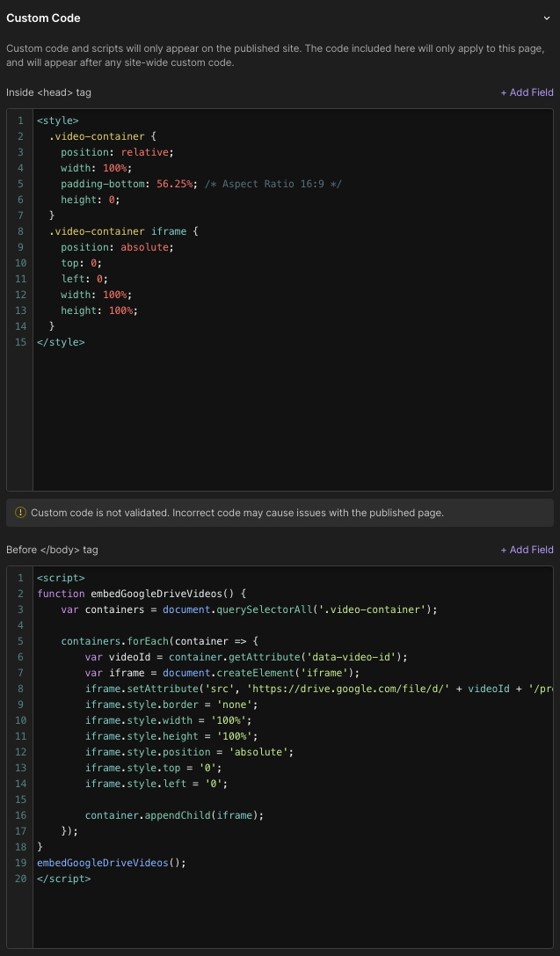Image resolution: width=560 pixels, height=956 pixels.
Task: Click the 'Before </body> tag' label
Action: click(x=52, y=550)
